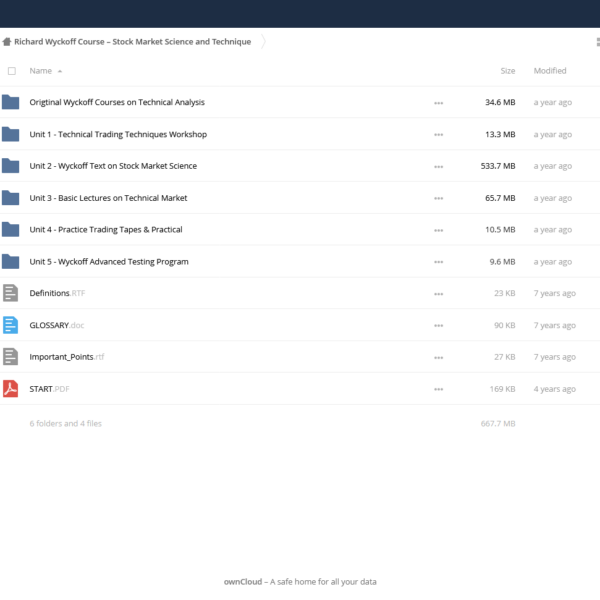Tick the select-all checkbox in the header

(12, 71)
